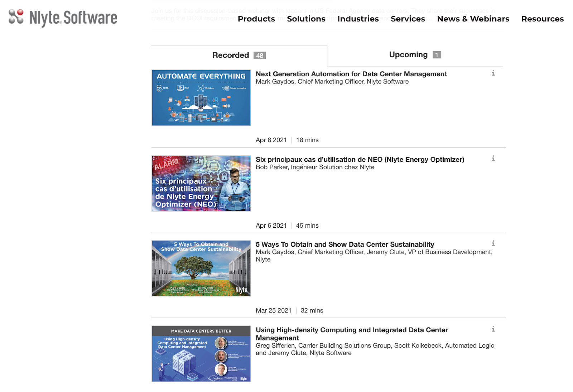Click the date Apr 6 2021
This screenshot has height=392, width=573.
click(x=271, y=226)
